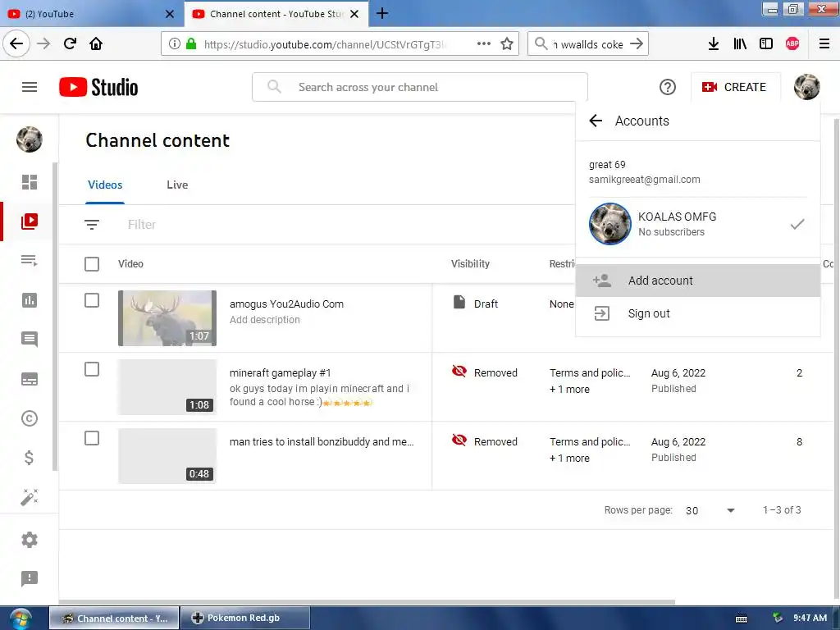This screenshot has height=630, width=840.
Task: Click the YouTube Studio logo
Action: point(98,87)
